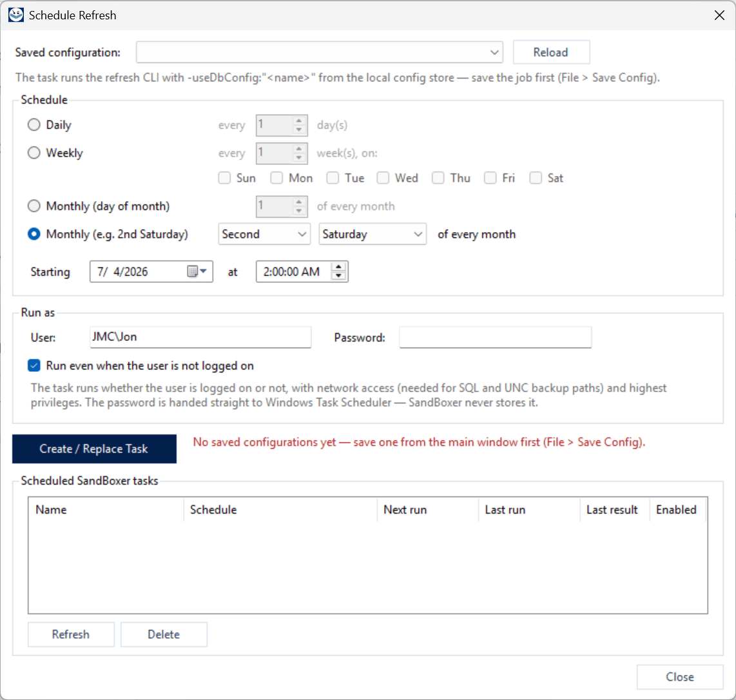Open the Second week-ordinal dropdown
This screenshot has width=736, height=700.
(x=264, y=234)
